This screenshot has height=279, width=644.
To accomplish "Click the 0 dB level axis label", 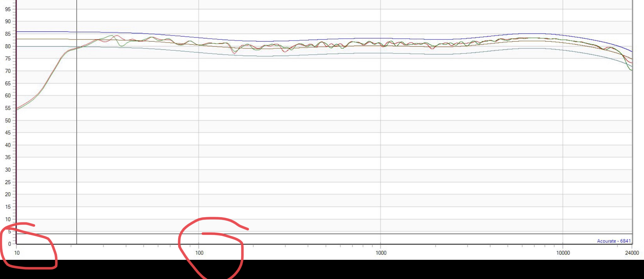I will (x=9, y=244).
